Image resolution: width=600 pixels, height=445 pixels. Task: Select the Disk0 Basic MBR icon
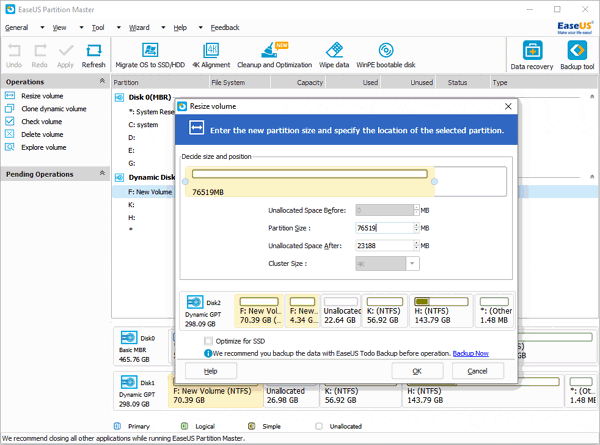point(129,338)
